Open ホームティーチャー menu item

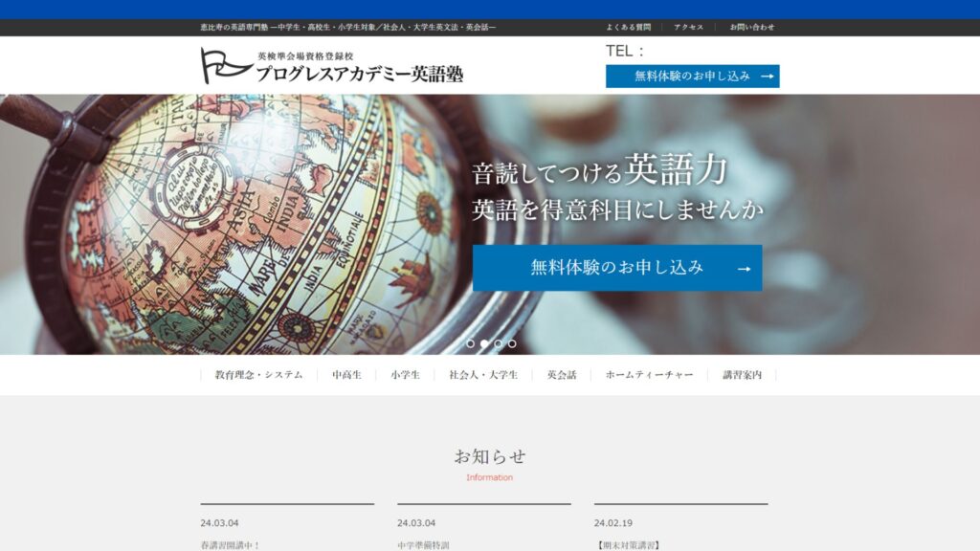(650, 375)
